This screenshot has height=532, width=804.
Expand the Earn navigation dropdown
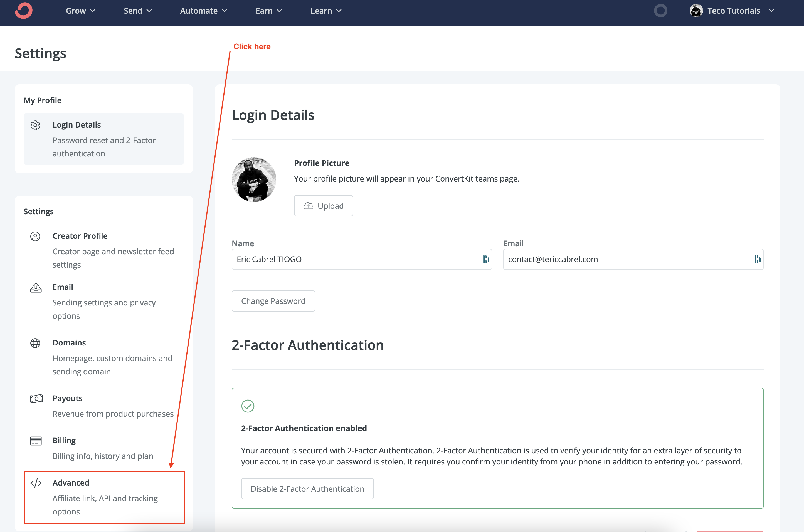coord(268,11)
